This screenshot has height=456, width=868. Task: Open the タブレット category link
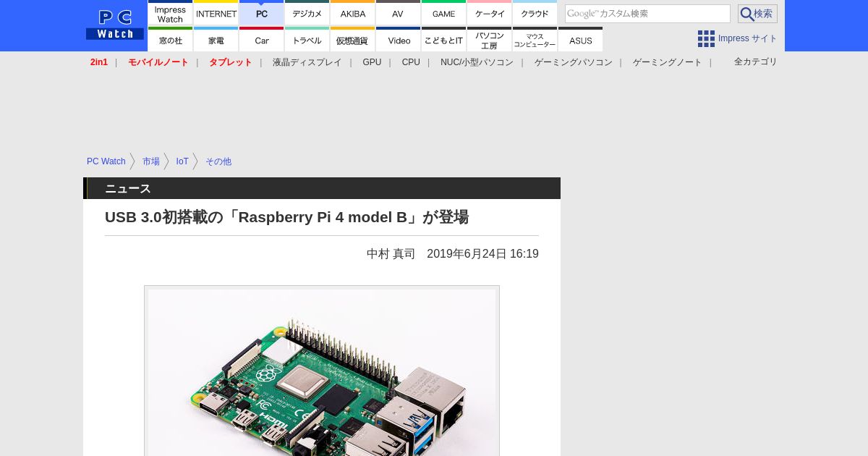231,62
